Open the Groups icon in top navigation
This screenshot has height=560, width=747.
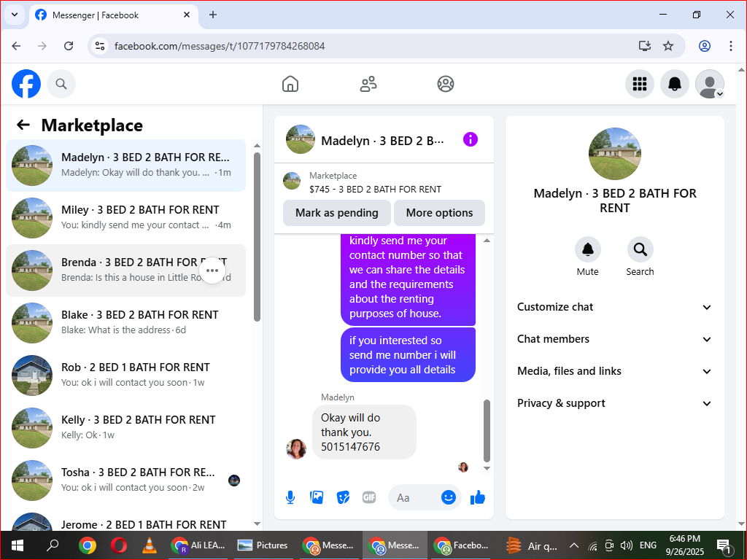[x=446, y=84]
